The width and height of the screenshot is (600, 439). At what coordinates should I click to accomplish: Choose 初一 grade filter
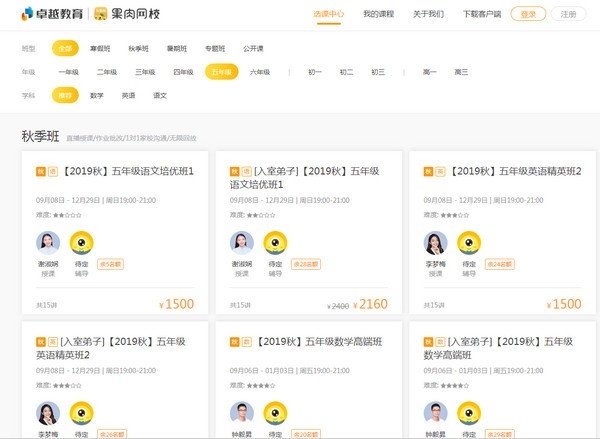[315, 72]
